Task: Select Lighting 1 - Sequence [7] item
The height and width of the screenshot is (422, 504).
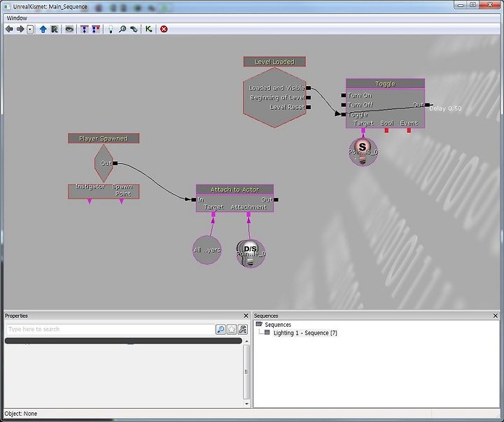Action: 305,333
